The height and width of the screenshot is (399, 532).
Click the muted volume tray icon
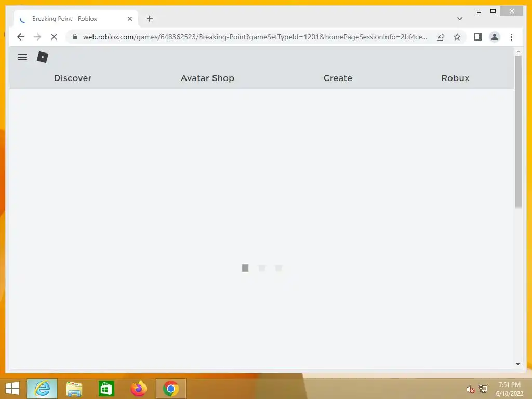470,389
